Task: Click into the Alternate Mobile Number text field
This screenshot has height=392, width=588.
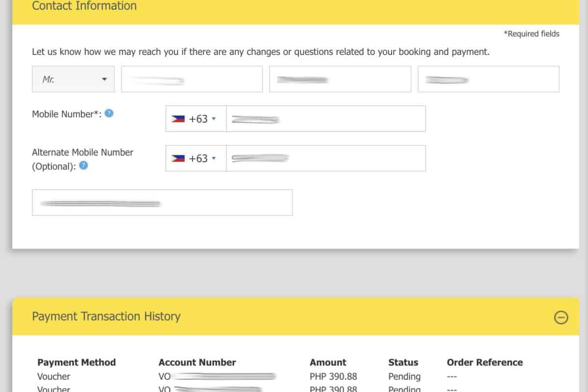Action: pos(325,159)
